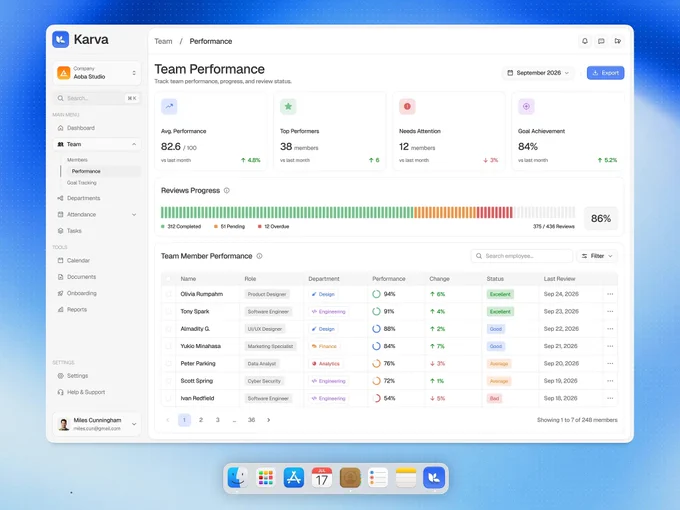Click the Needs Attention alert icon

(x=407, y=106)
